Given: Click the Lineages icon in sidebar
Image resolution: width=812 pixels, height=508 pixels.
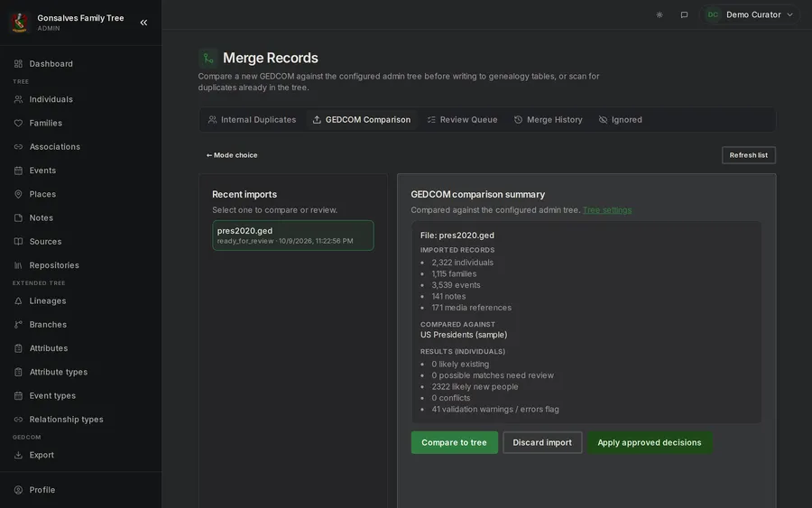Looking at the screenshot, I should [18, 300].
